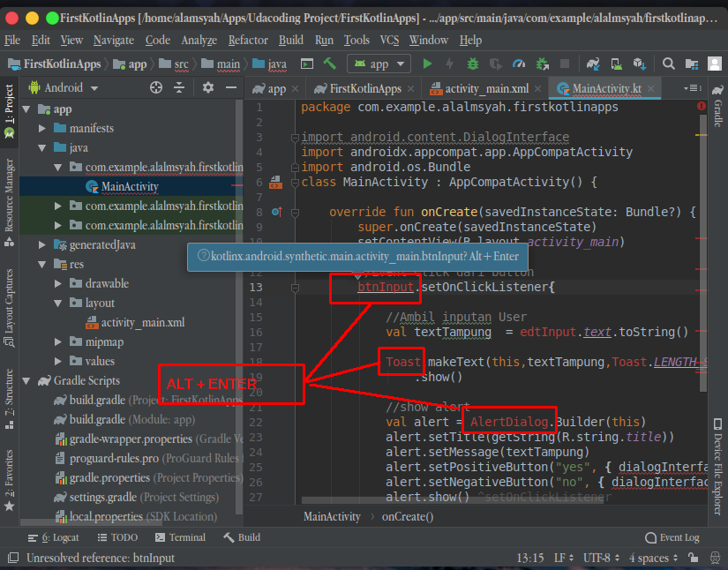The height and width of the screenshot is (570, 728).
Task: Expand the generatedJava folder
Action: click(x=42, y=244)
